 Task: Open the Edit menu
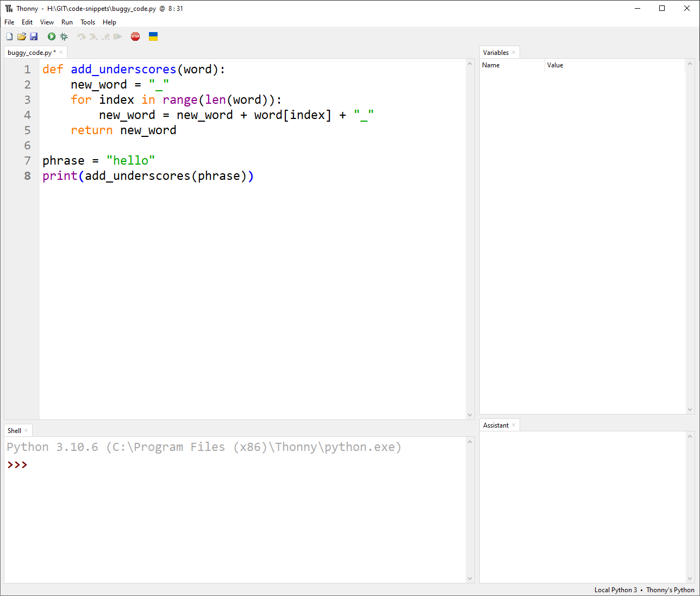(x=27, y=22)
